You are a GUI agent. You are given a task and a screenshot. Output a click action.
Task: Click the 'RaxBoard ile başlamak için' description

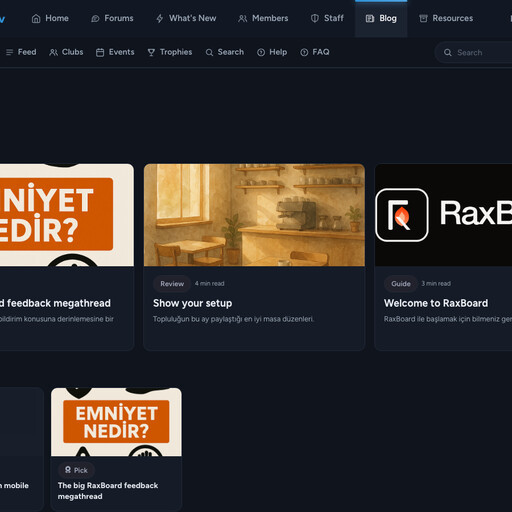[448, 319]
